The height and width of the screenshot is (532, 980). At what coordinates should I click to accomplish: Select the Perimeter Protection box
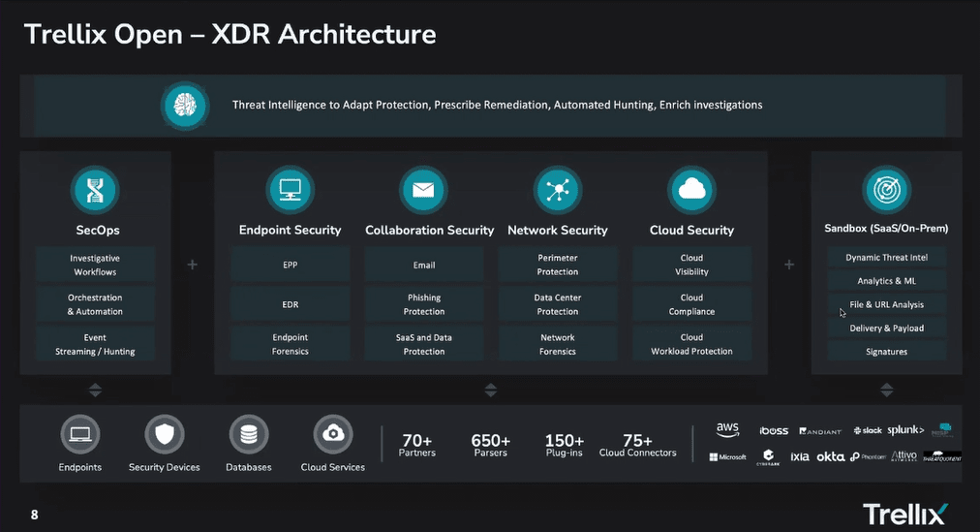[x=558, y=265]
